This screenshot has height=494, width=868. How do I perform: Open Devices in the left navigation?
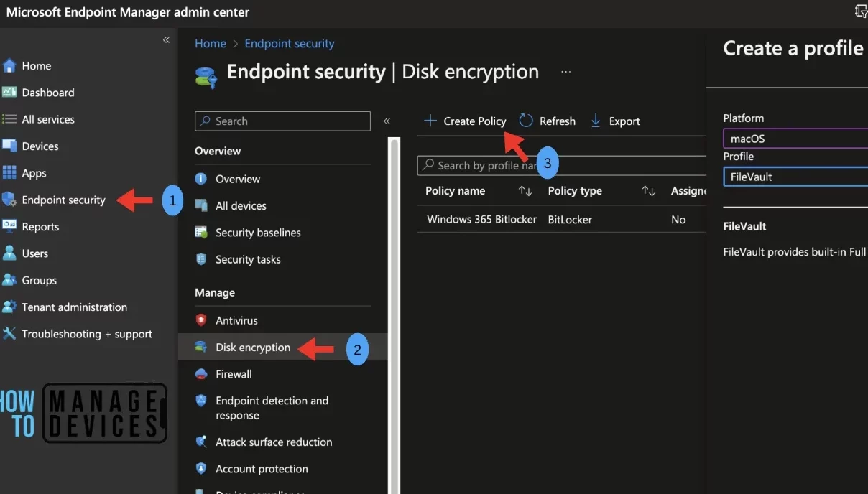coord(40,146)
